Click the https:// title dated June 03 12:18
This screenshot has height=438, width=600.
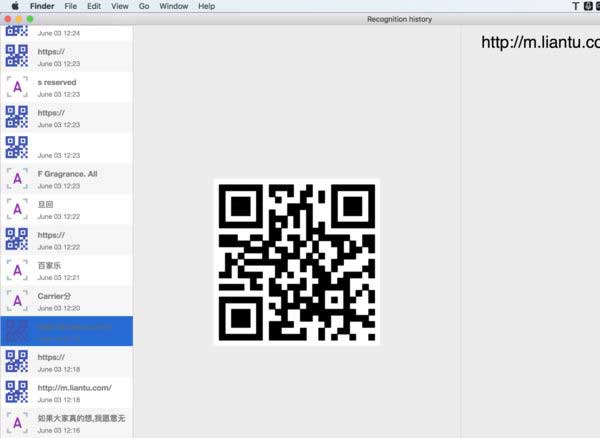point(51,357)
